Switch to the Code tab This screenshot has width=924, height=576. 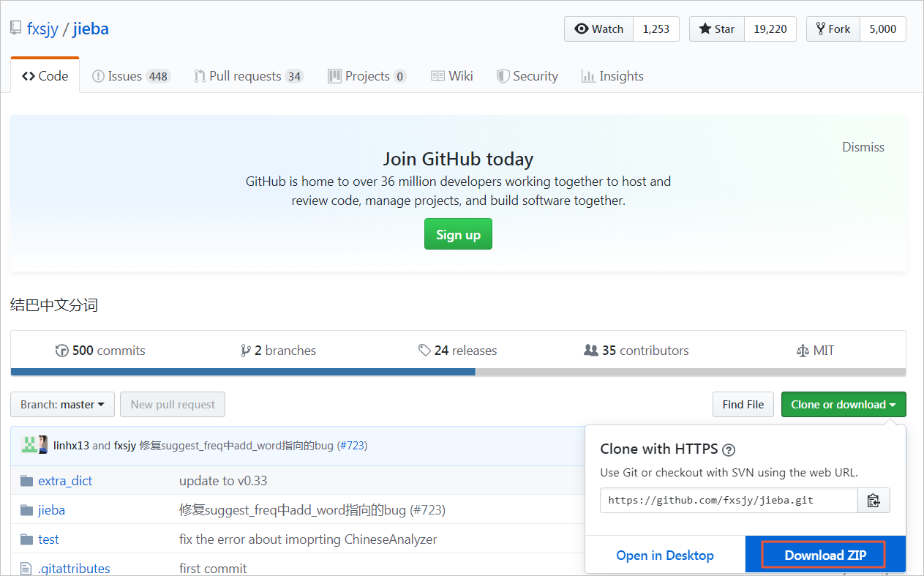45,76
